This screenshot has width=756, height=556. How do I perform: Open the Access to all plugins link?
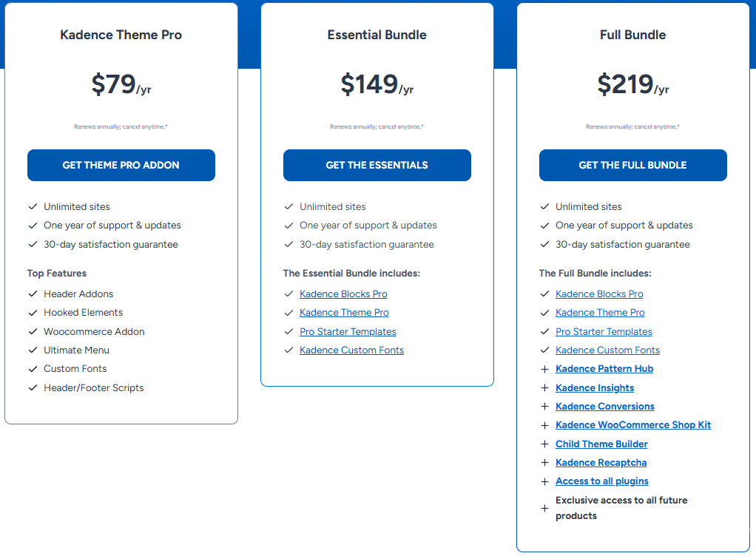[x=601, y=481]
